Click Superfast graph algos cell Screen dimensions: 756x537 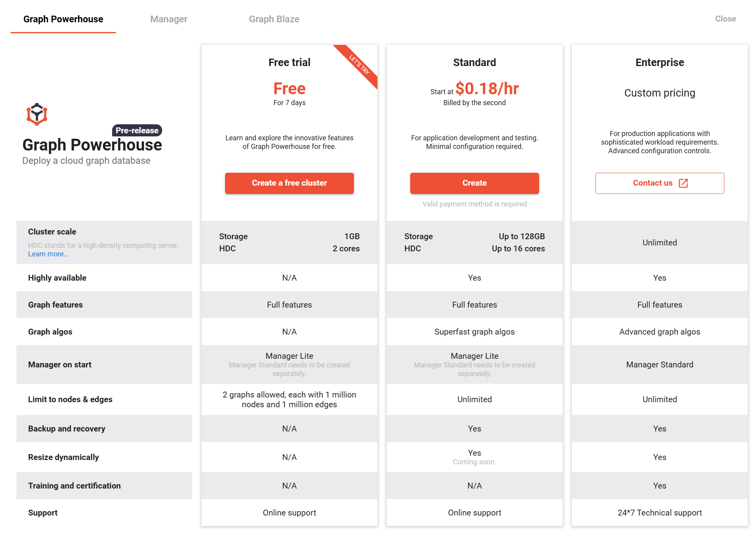click(475, 332)
